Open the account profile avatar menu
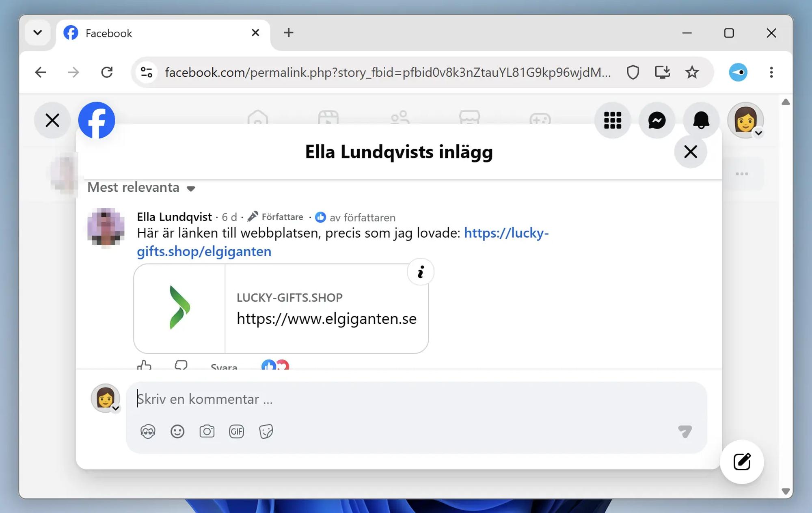This screenshot has width=812, height=513. (745, 120)
